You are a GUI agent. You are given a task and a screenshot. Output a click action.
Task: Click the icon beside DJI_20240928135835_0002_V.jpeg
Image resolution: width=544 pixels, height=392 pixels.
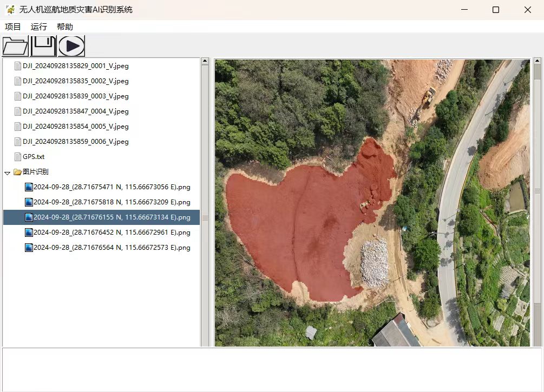pyautogui.click(x=18, y=81)
